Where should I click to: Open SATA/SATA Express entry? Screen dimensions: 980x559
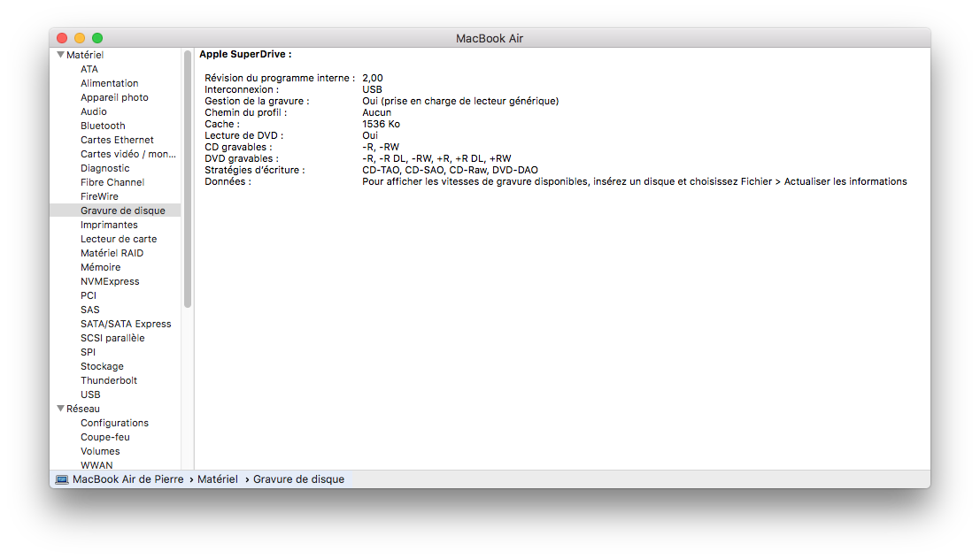click(126, 324)
